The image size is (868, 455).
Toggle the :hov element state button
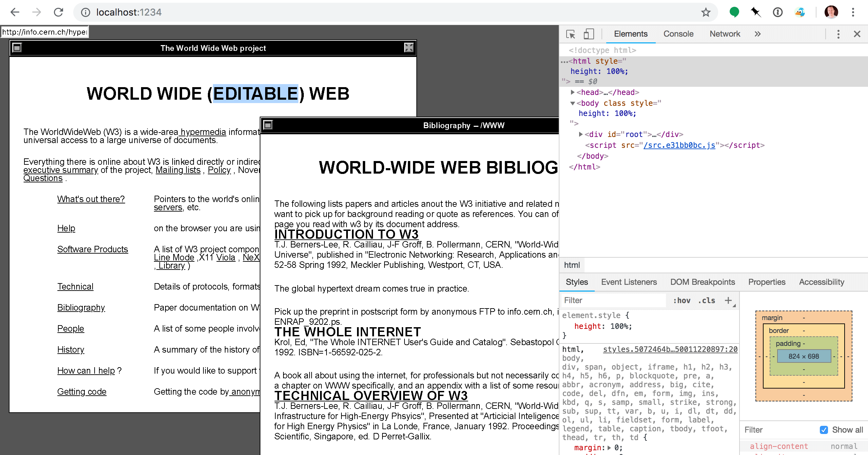coord(682,300)
